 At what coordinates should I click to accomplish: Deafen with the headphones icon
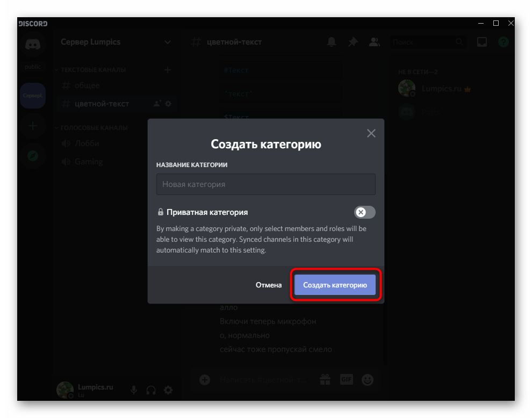[x=151, y=390]
